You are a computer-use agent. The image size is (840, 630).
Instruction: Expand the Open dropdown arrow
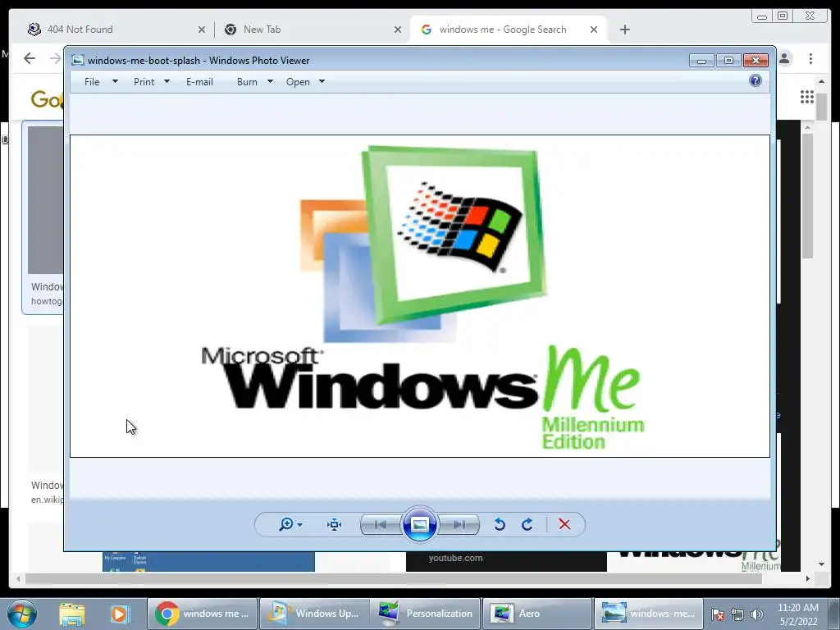(322, 81)
